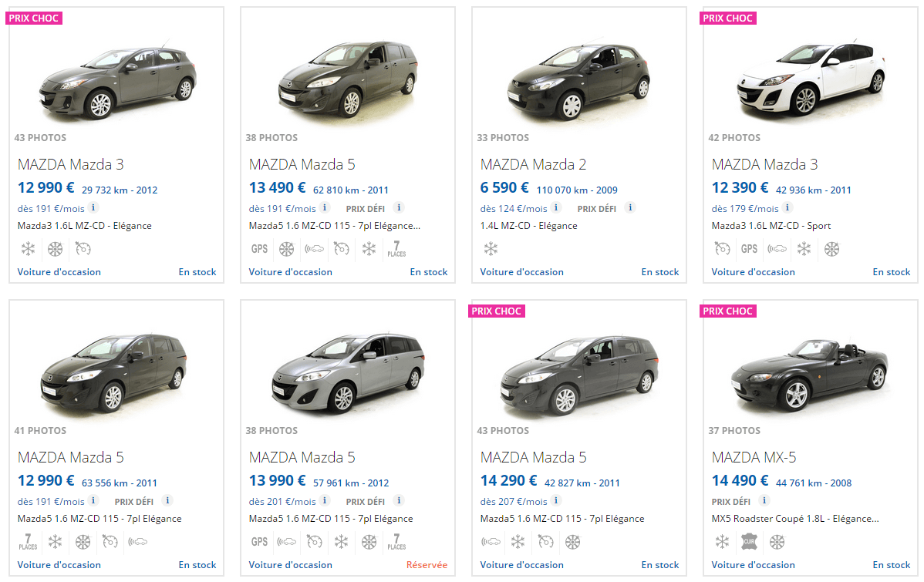This screenshot has width=924, height=582.
Task: Click the leather seats icon on the MX-5 listing
Action: 750,542
